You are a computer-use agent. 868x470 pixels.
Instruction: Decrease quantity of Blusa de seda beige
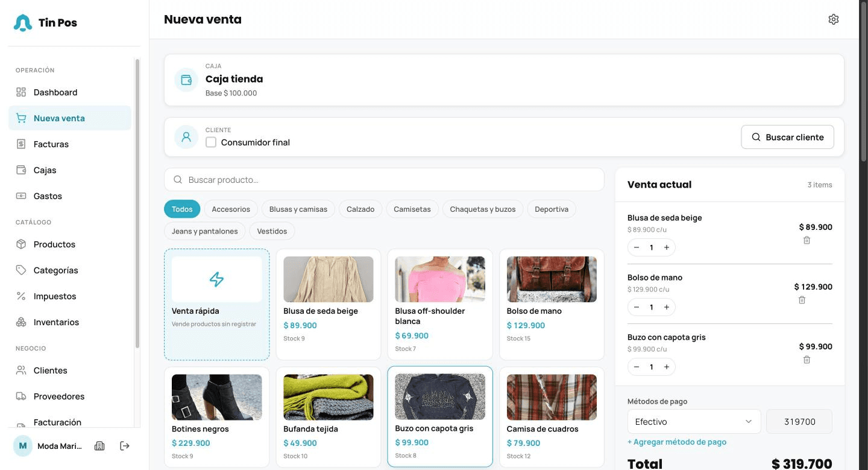coord(637,247)
